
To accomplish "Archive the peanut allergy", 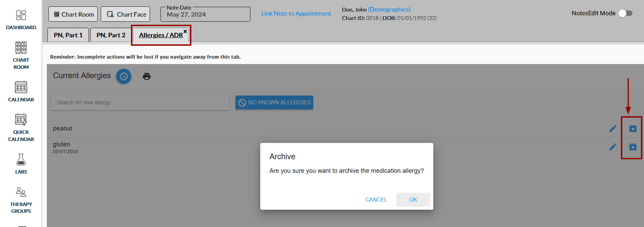I will (x=633, y=129).
